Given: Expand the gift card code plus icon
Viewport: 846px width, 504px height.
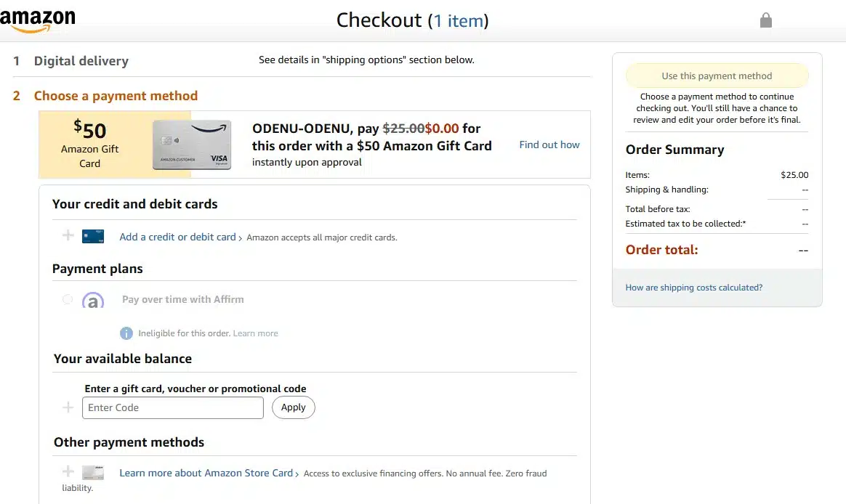Looking at the screenshot, I should (x=68, y=407).
